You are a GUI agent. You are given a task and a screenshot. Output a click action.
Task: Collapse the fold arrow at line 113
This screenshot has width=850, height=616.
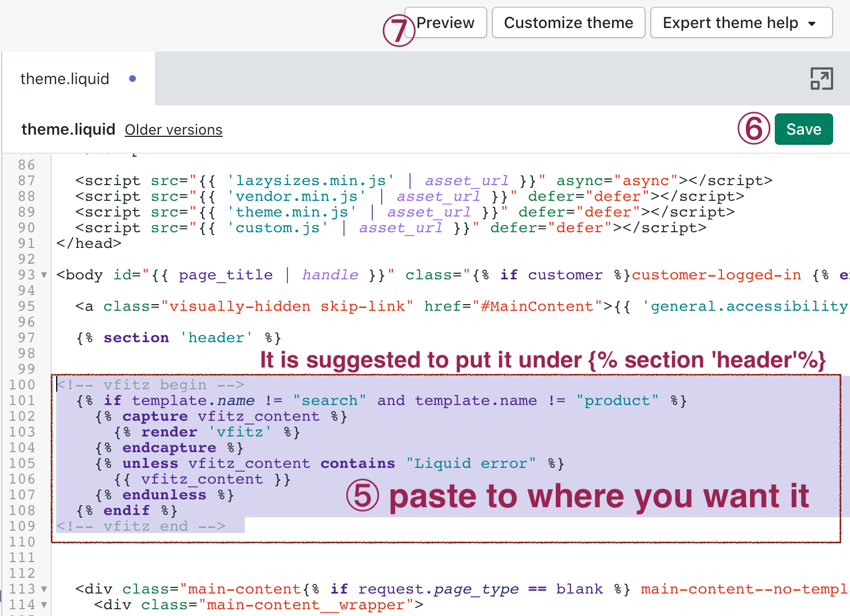(x=44, y=589)
